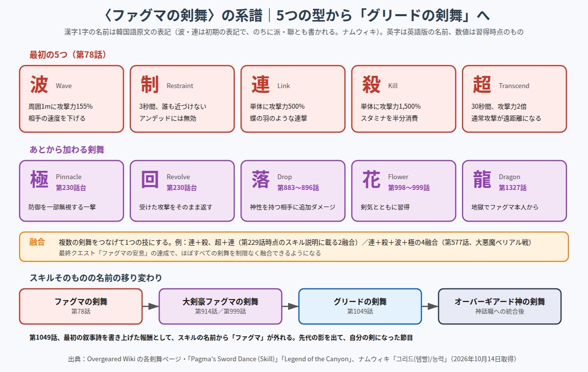Screen dimensions: 588x372
Task: Click the heading あとから加わる剣舞
Action: pyautogui.click(x=67, y=150)
